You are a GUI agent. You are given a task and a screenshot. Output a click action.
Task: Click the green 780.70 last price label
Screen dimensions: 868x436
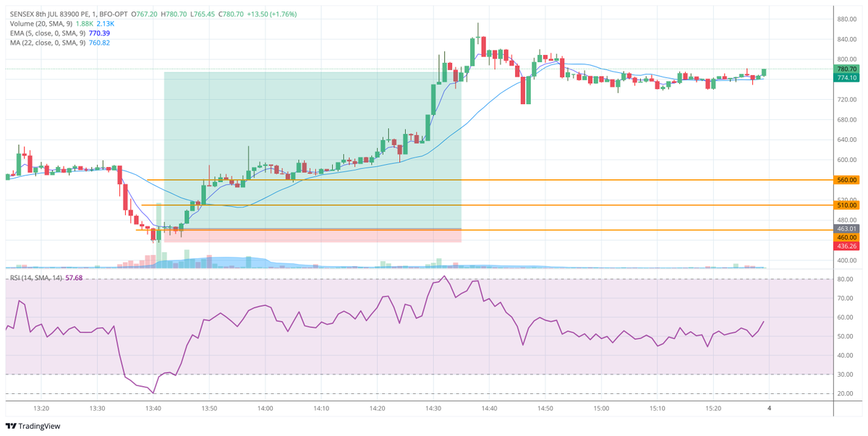point(846,69)
